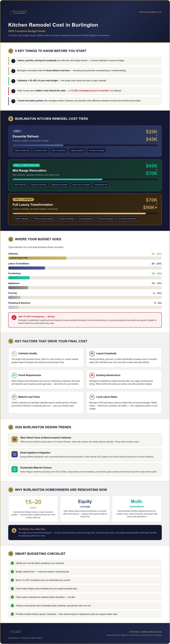Select the Tier 3 Premium badge
This screenshot has height=644, width=170.
pyautogui.click(x=23, y=199)
